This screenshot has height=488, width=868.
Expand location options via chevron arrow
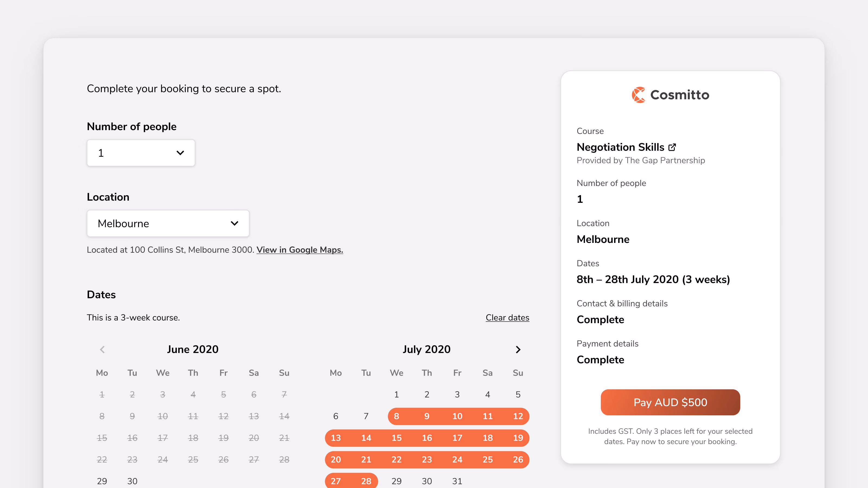(x=235, y=223)
